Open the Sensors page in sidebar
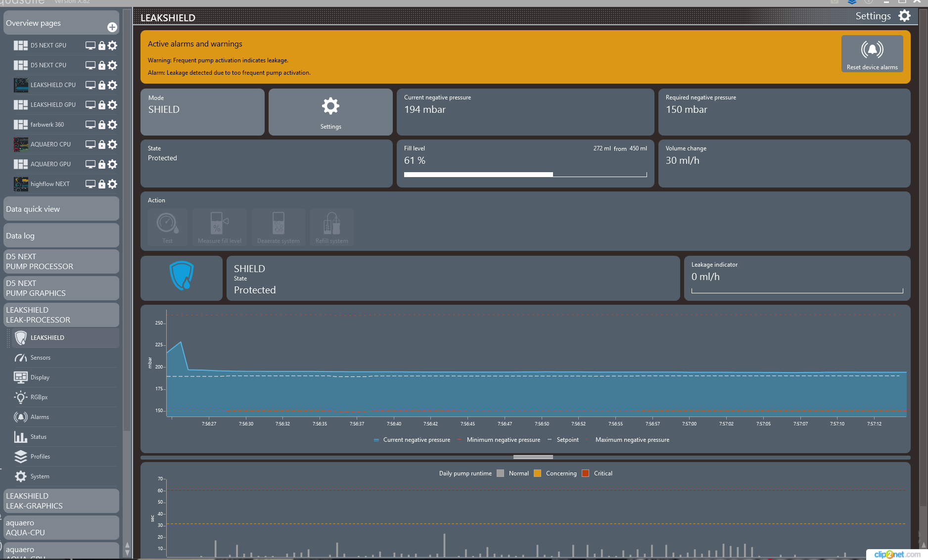 pos(40,358)
